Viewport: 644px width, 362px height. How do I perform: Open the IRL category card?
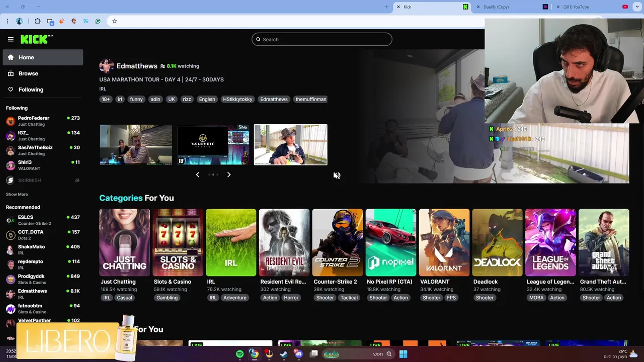231,243
